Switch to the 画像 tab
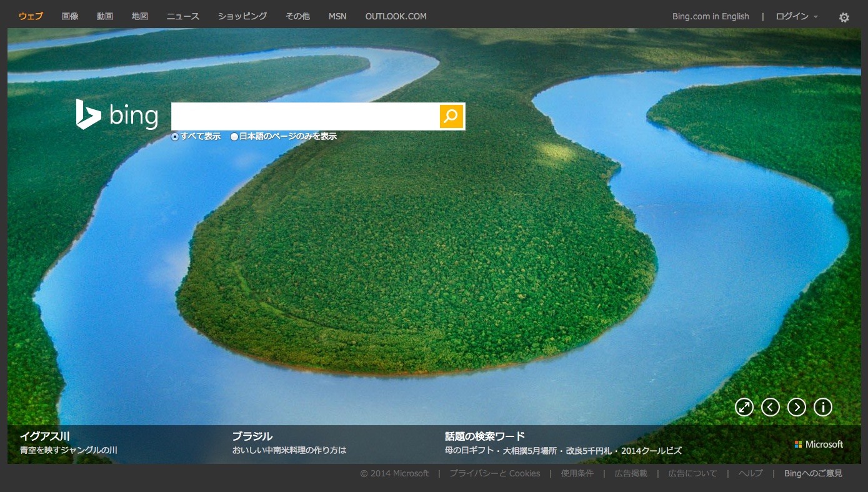 pos(70,17)
